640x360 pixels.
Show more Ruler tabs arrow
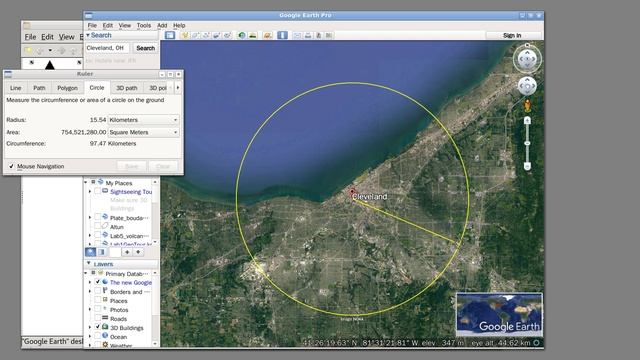pos(178,88)
